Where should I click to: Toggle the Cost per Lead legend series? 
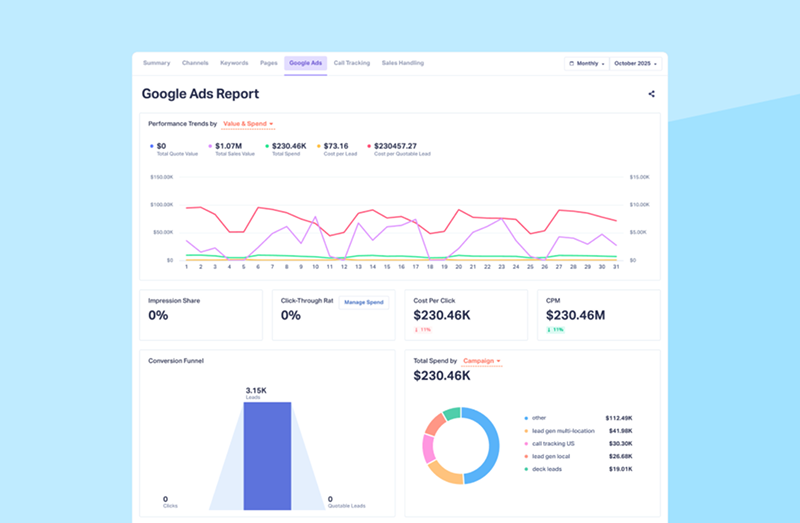coord(337,149)
